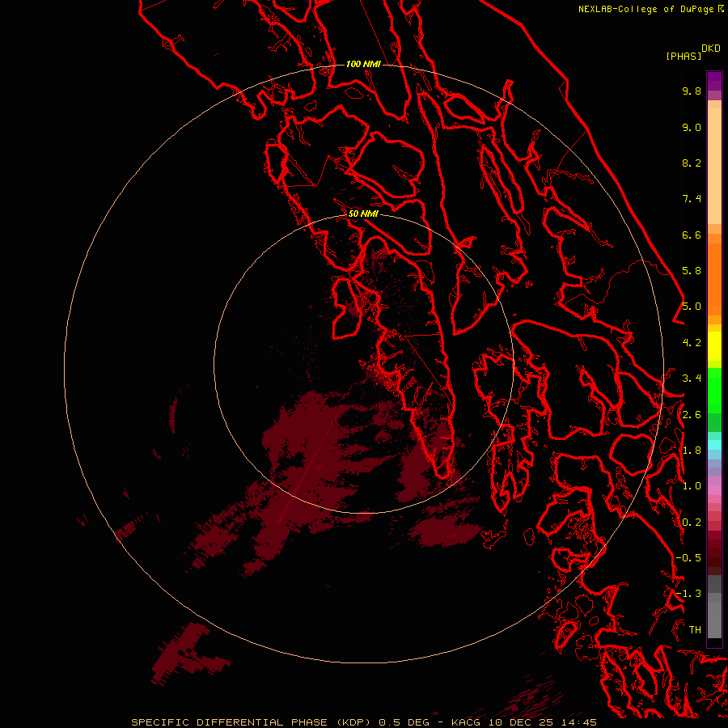Screen dimensions: 728x728
Task: Select the cyan segment of the color bar
Action: (714, 445)
